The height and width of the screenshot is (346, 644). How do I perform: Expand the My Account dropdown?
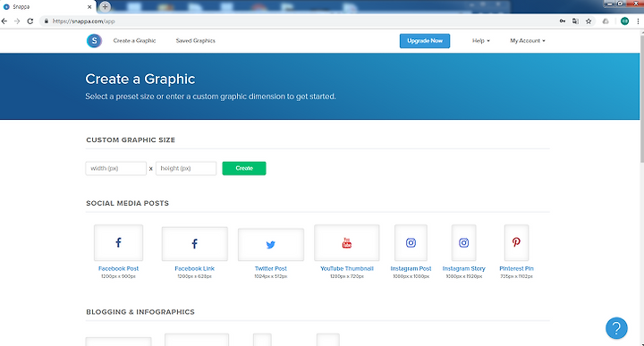tap(528, 40)
